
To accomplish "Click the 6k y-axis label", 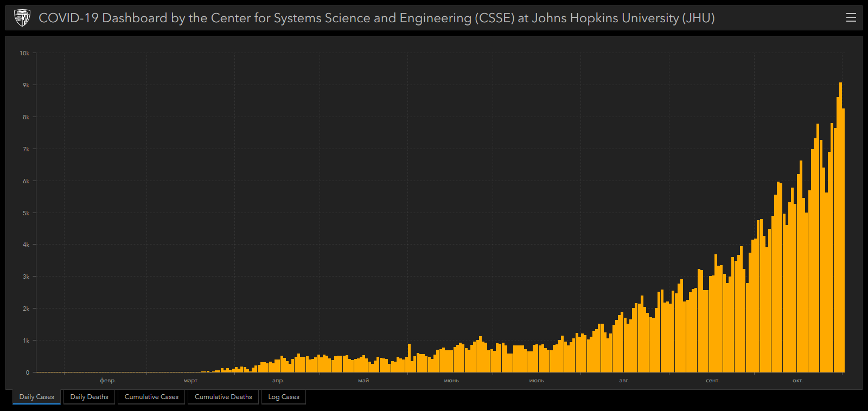I will coord(26,181).
